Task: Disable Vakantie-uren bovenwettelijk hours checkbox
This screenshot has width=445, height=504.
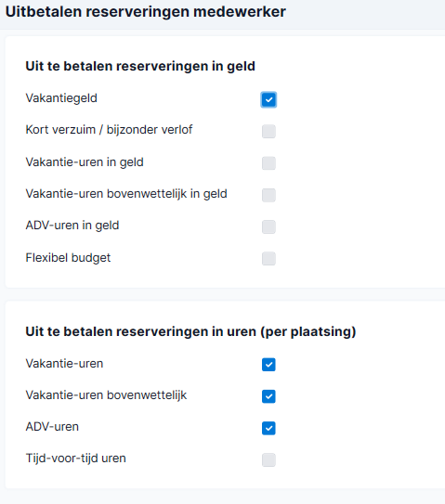Action: [268, 396]
